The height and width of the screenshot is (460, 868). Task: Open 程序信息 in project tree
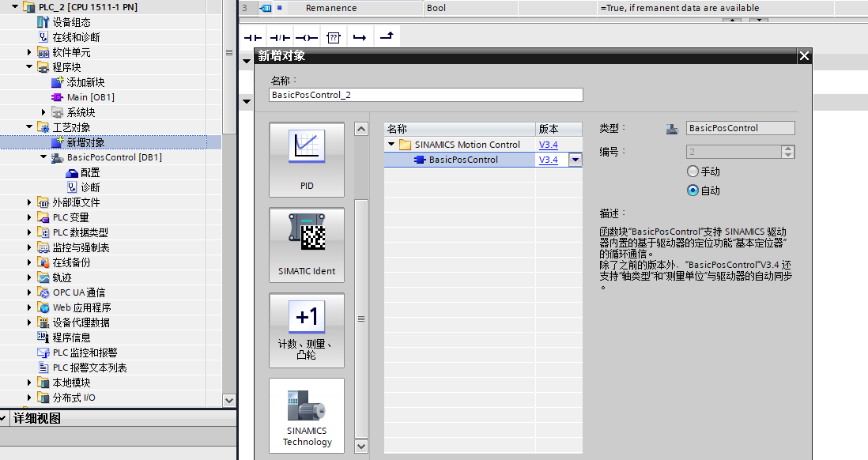71,337
